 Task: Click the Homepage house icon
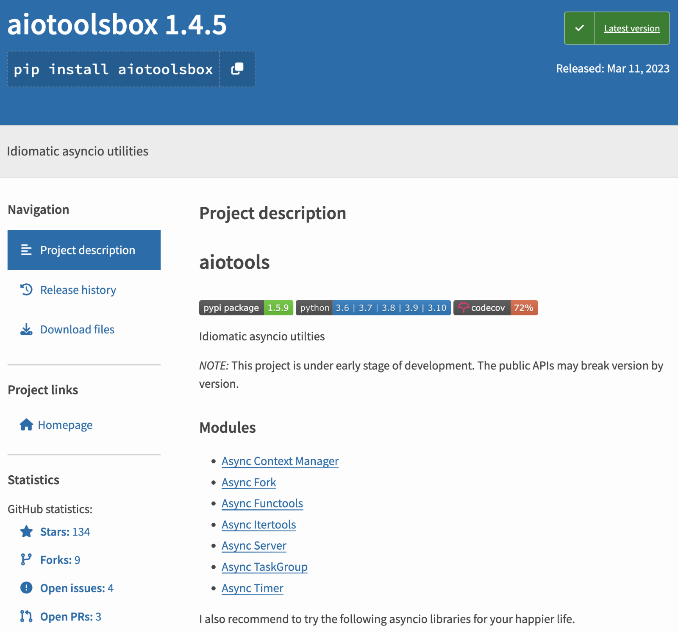[x=26, y=425]
